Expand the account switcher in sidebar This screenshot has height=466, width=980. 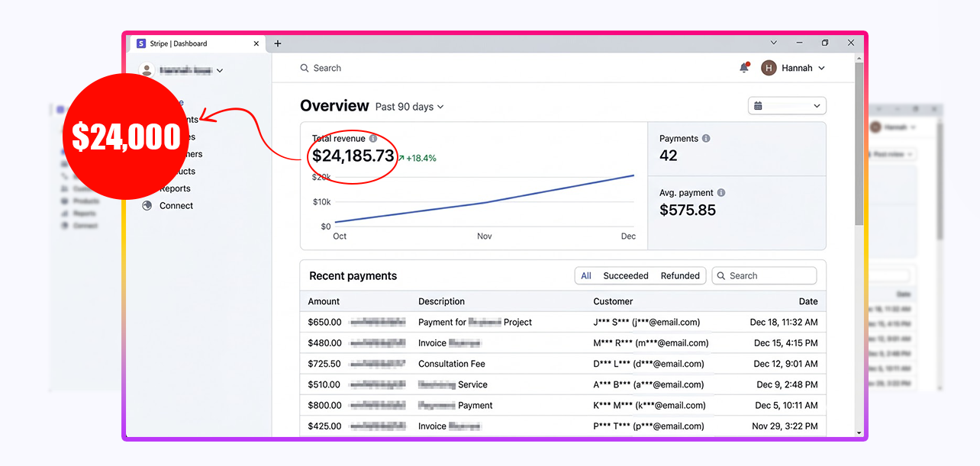220,70
